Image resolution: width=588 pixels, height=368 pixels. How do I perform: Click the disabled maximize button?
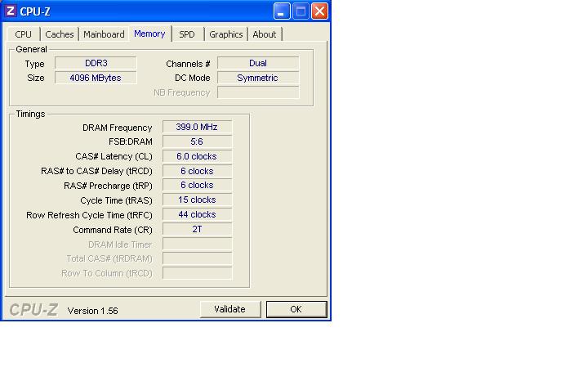(x=301, y=11)
